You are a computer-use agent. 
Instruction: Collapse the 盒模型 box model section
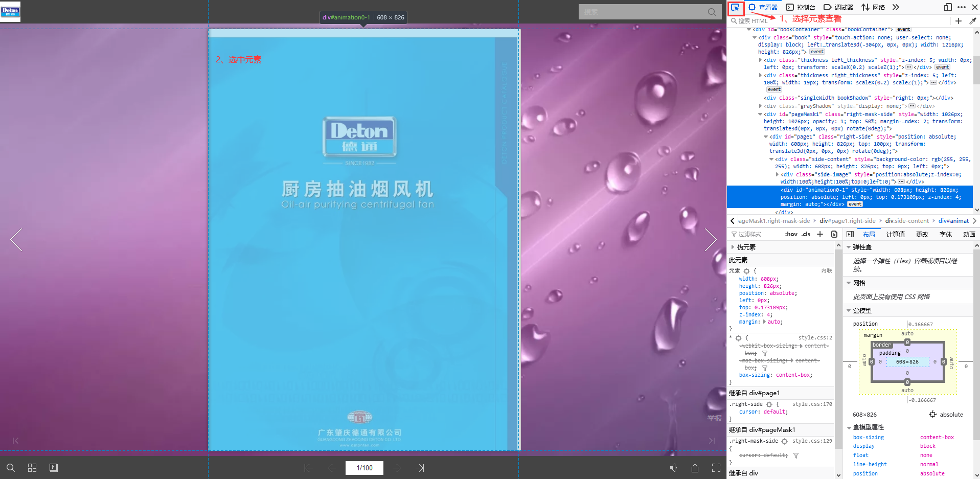tap(849, 310)
